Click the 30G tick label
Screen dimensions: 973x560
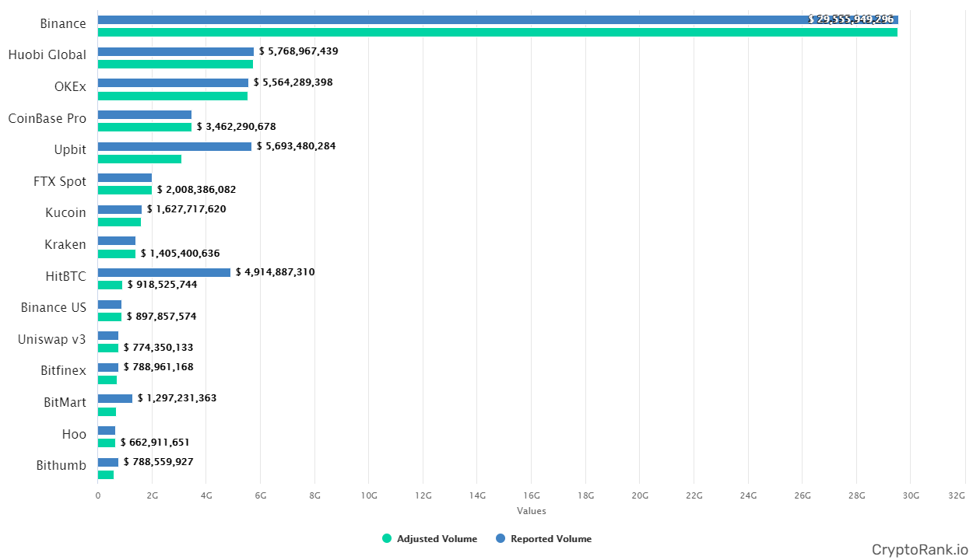click(x=911, y=495)
